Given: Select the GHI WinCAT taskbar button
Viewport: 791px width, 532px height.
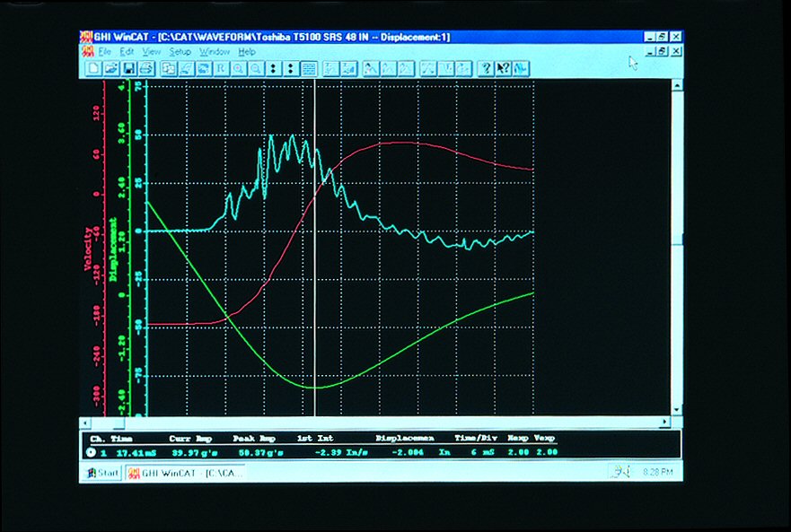Looking at the screenshot, I should (x=185, y=473).
